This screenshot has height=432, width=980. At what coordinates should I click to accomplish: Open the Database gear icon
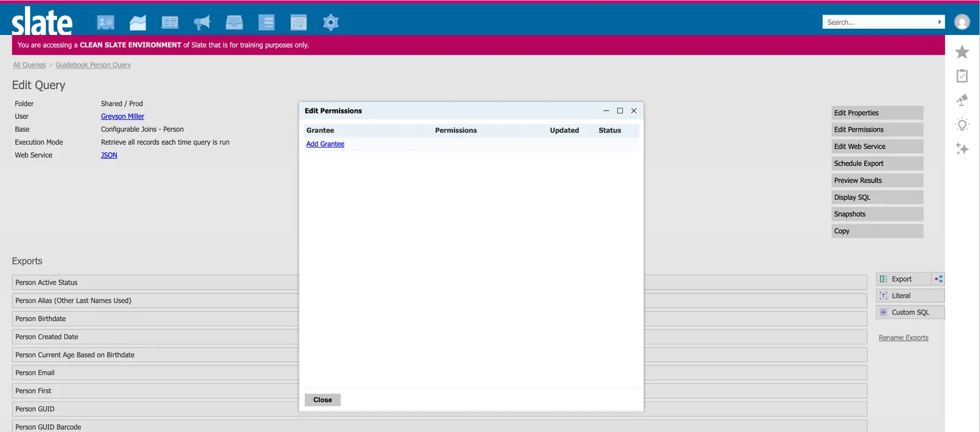coord(331,23)
